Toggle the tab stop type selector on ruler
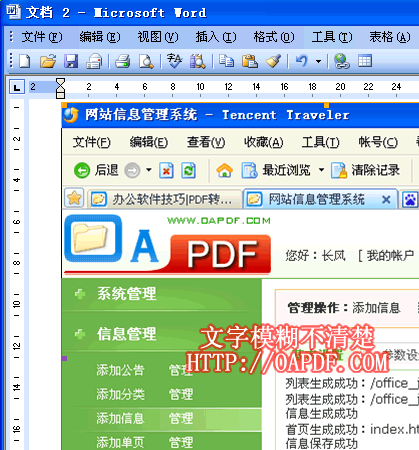Screen dimensions: 419x450 [17, 87]
